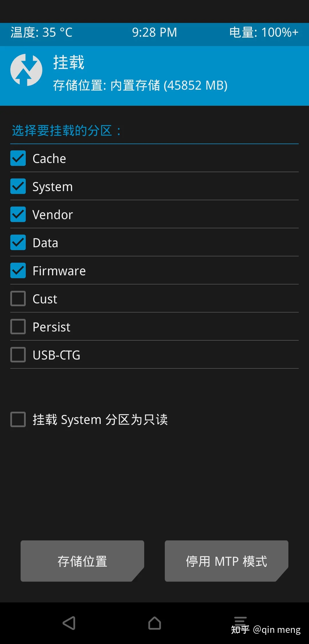
Task: Uncheck the Cache partition checkbox
Action: coord(18,158)
